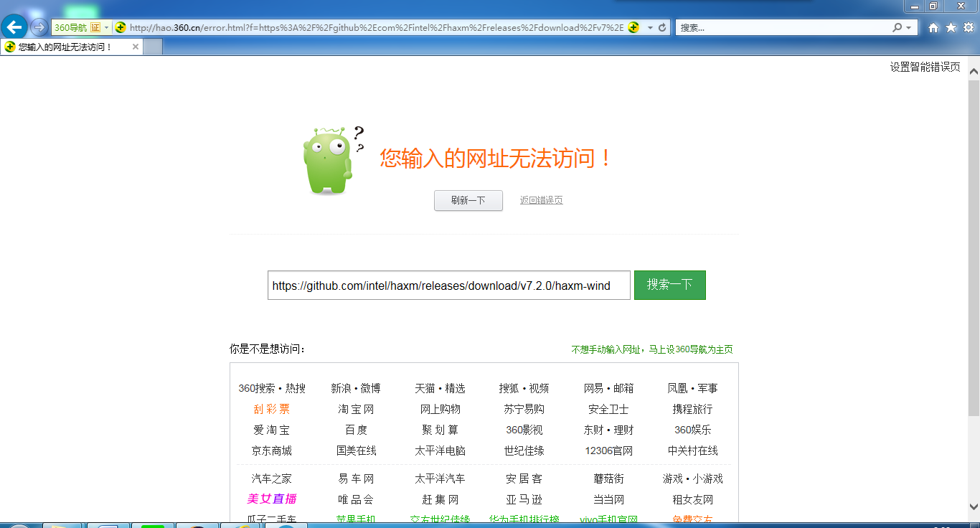Click the address bar URL field
This screenshot has width=980, height=528.
coord(376,28)
